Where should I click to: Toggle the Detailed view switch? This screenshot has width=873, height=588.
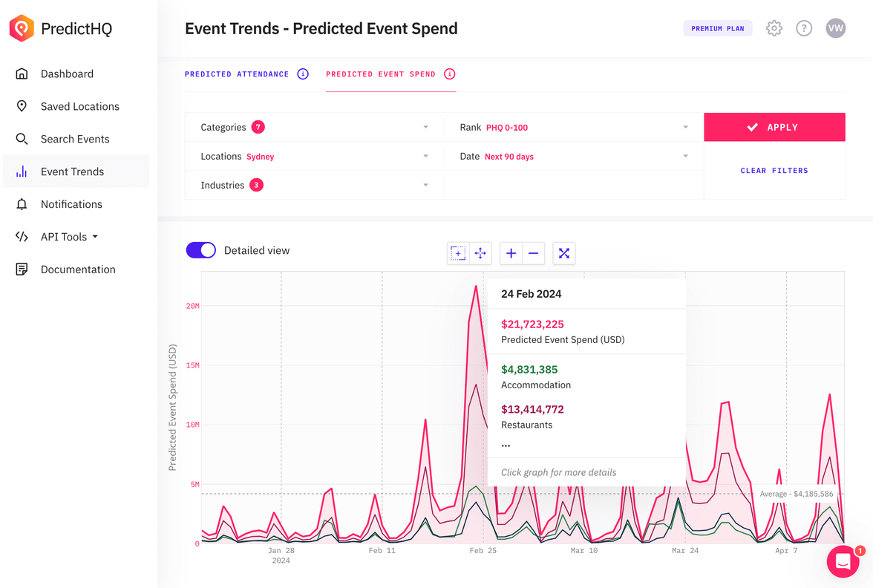(200, 250)
